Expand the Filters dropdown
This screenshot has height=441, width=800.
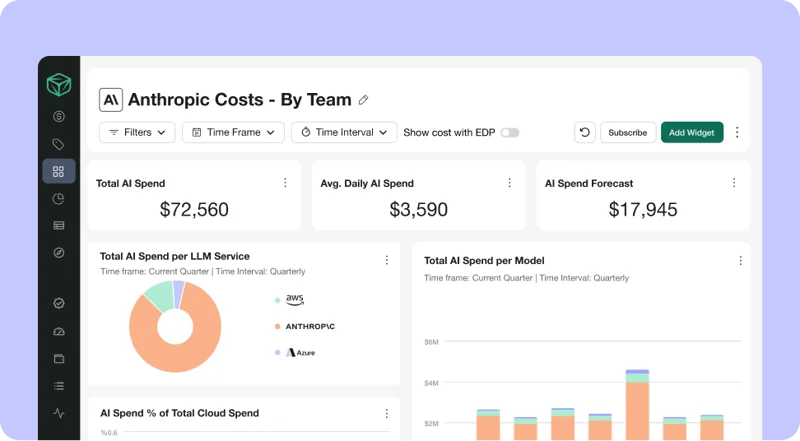click(138, 132)
